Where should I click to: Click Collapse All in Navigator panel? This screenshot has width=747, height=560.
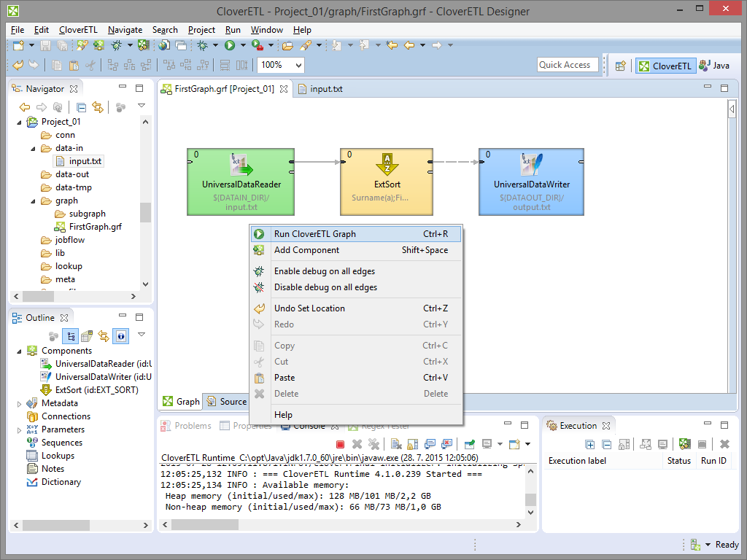(82, 107)
